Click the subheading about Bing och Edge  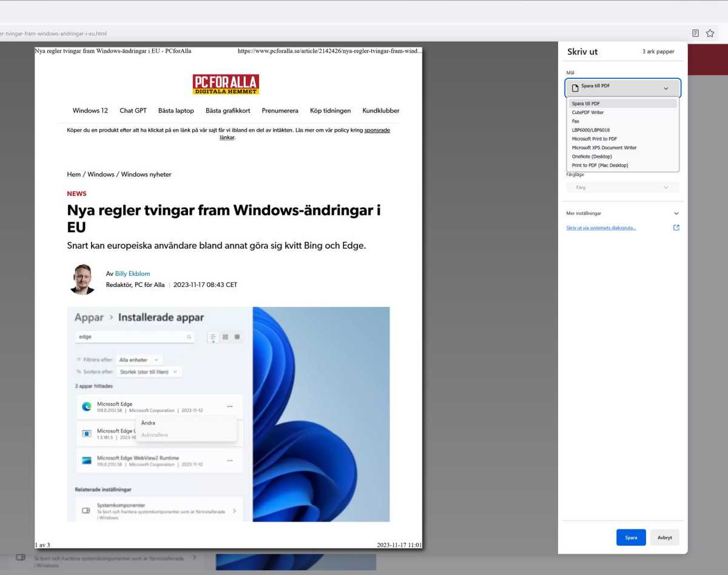[x=217, y=246]
